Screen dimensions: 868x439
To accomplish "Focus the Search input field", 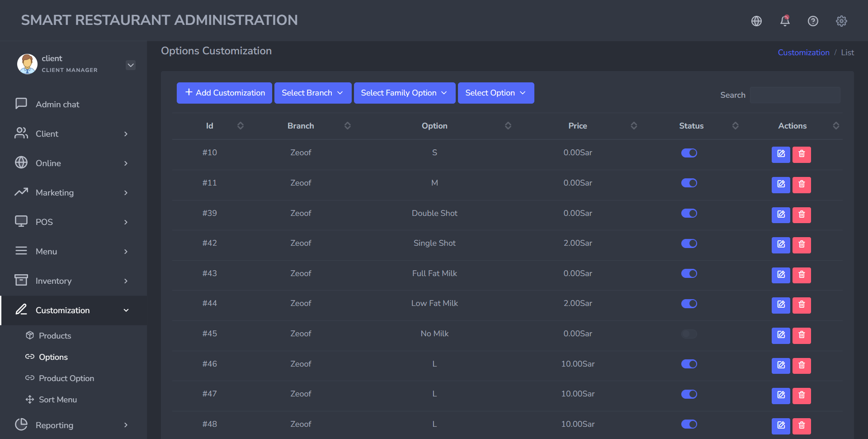I will (795, 95).
